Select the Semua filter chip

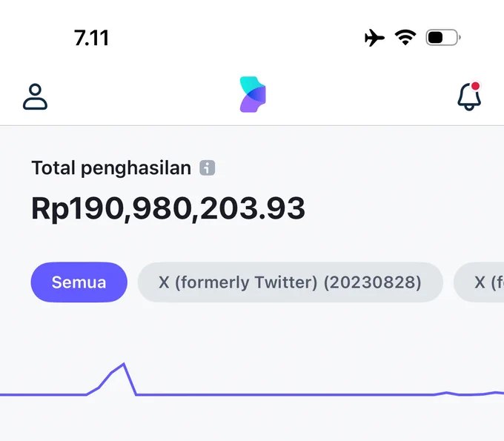point(79,282)
